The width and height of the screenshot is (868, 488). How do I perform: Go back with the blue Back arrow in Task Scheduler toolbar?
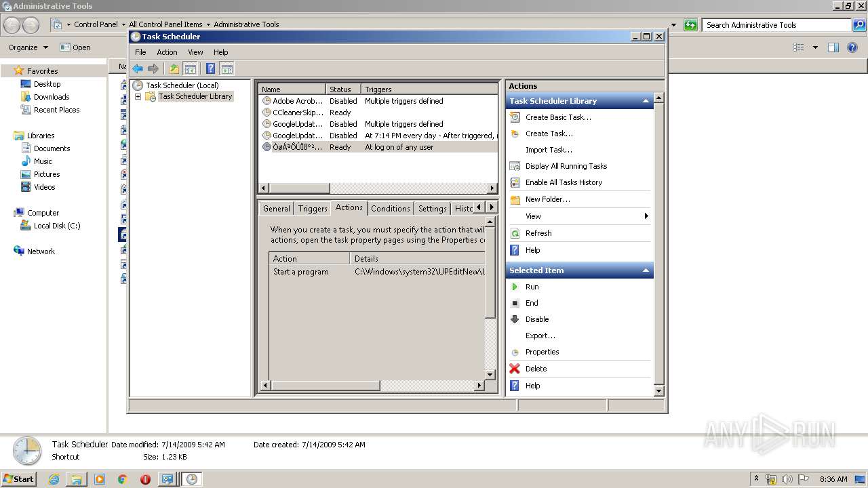coord(138,68)
